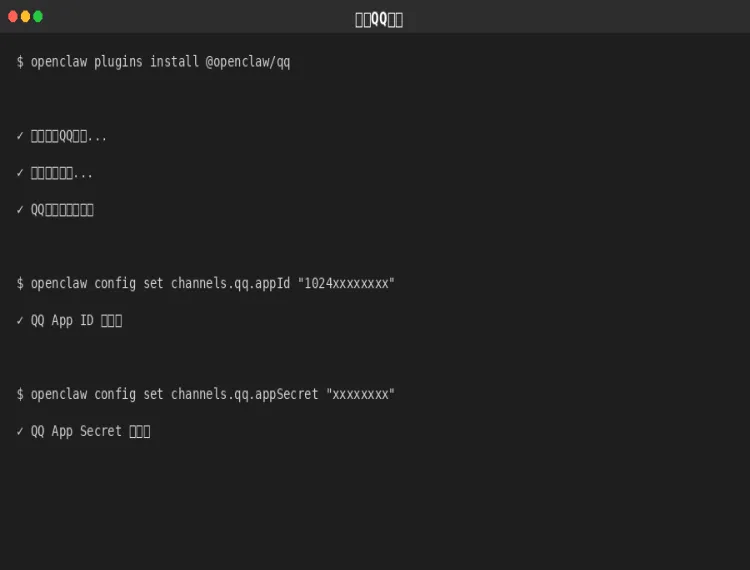750x570 pixels.
Task: Click the $ prompt before appSecret command
Action: (20, 395)
